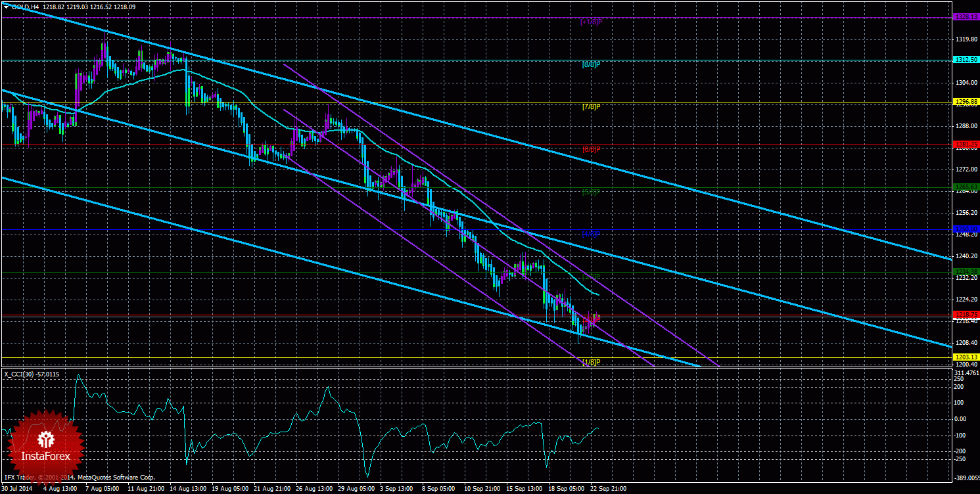Click the 4 Aug 13:00 time label
Screen dimensions: 980x494
pyautogui.click(x=61, y=489)
